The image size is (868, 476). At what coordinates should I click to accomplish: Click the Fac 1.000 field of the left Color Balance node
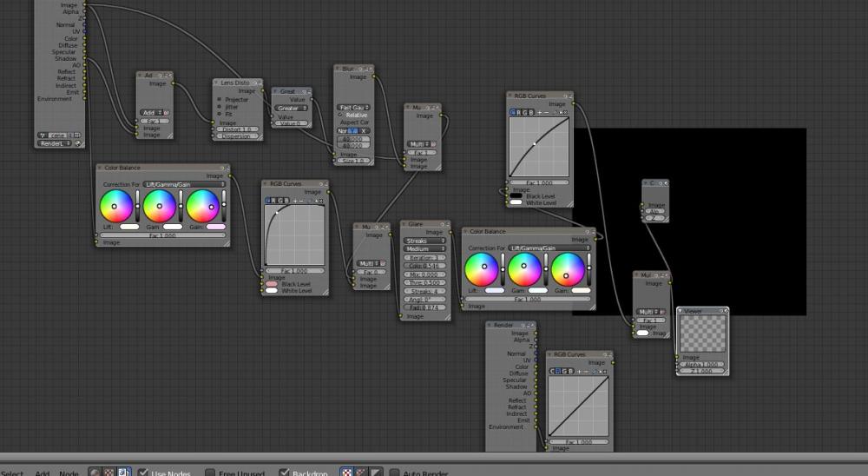pyautogui.click(x=161, y=235)
